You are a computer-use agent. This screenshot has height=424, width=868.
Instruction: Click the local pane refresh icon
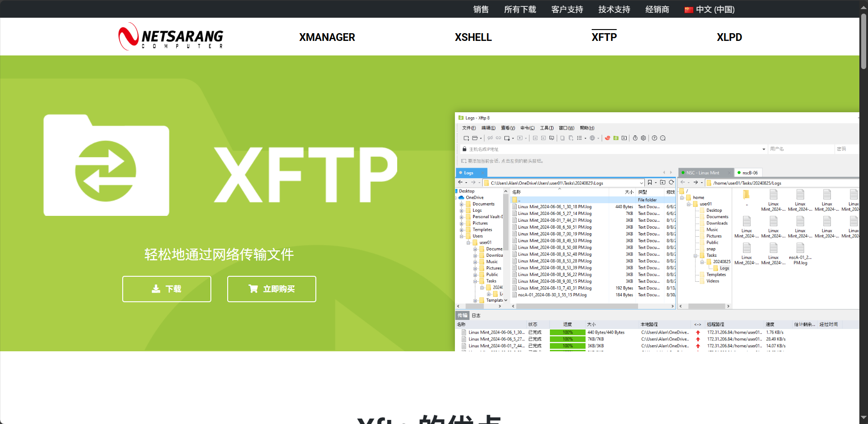671,183
